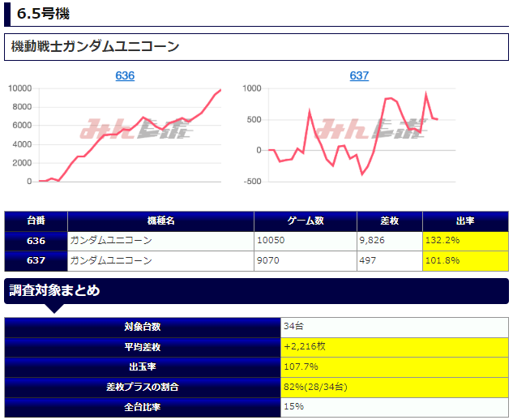Select the 機種名 column header
513x420 pixels.
coord(160,221)
